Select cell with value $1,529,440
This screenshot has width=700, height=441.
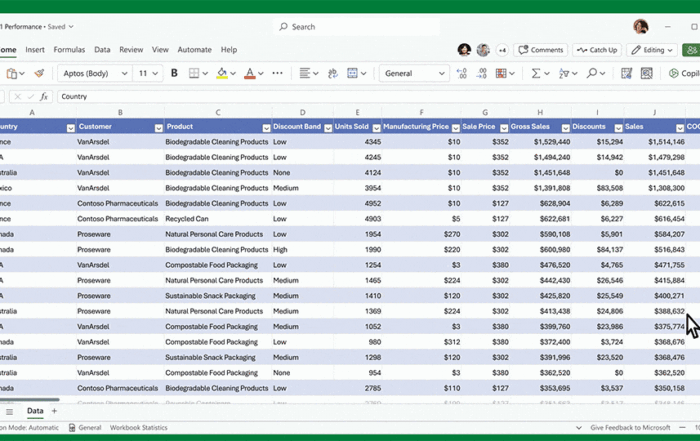(540, 142)
